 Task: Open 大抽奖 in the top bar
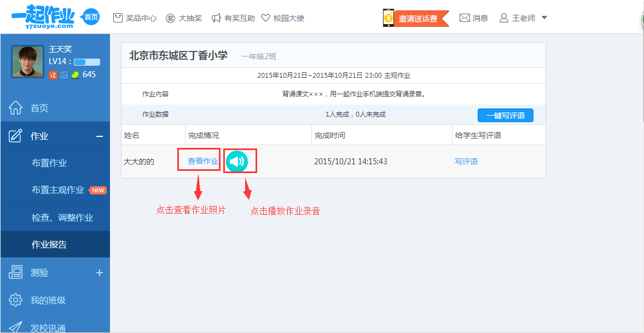coord(190,18)
